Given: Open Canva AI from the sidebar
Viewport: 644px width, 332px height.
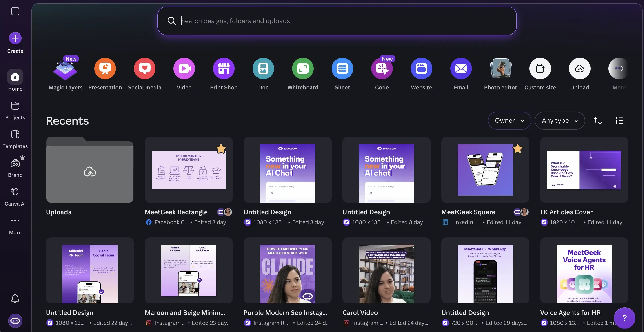Looking at the screenshot, I should (x=15, y=197).
